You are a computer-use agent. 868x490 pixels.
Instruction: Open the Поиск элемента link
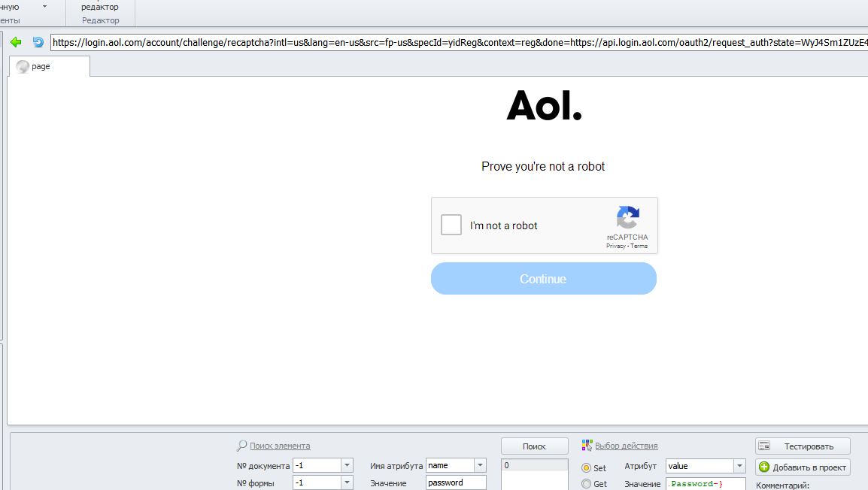[x=280, y=446]
